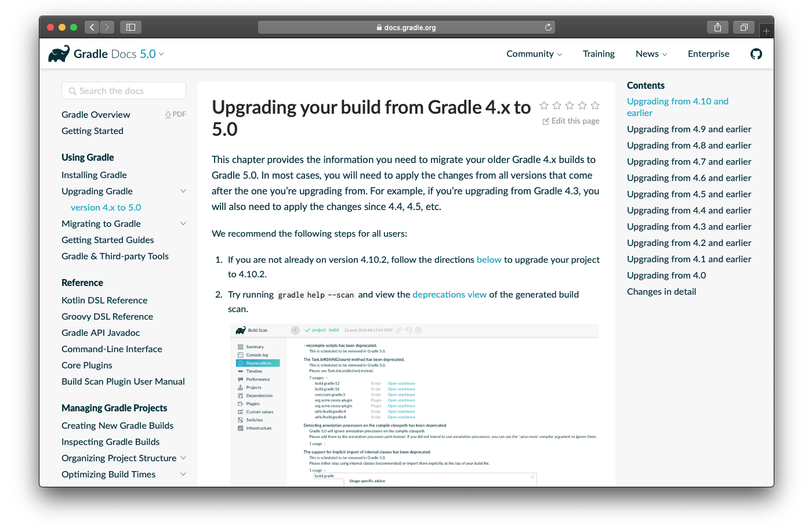The width and height of the screenshot is (812, 532).
Task: Open Safari tab overview icon
Action: coord(744,27)
